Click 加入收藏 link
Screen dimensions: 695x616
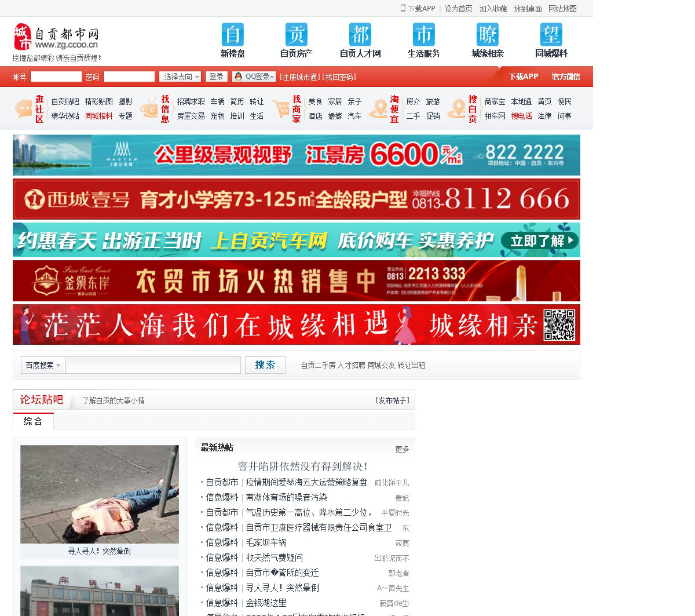click(x=493, y=9)
